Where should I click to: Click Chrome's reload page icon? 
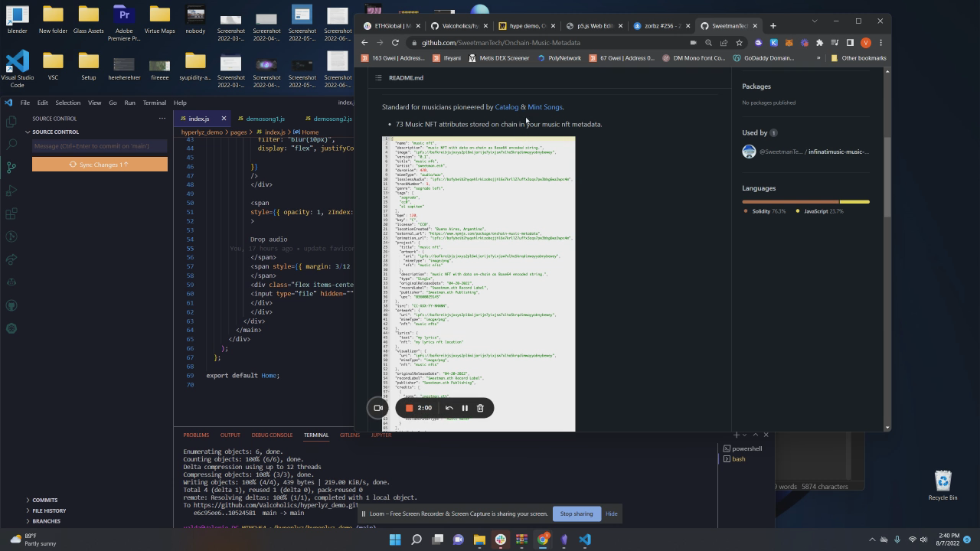[x=395, y=43]
